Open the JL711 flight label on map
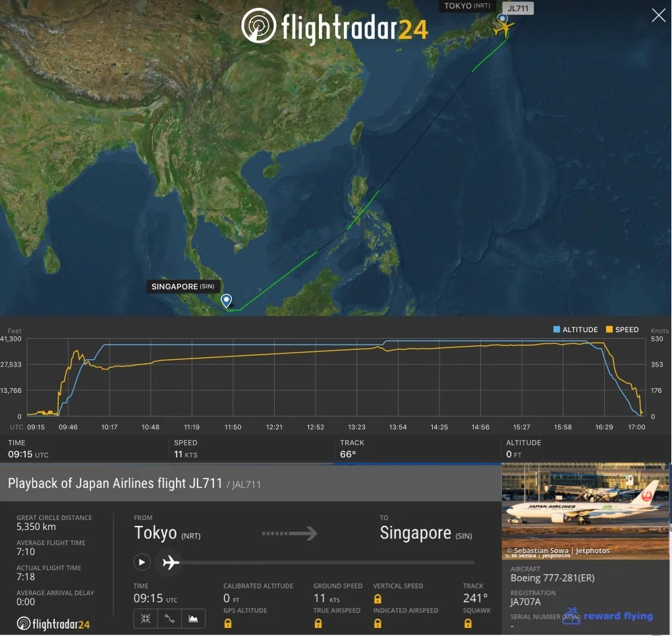Screen dimensions: 672x636 click(x=518, y=8)
